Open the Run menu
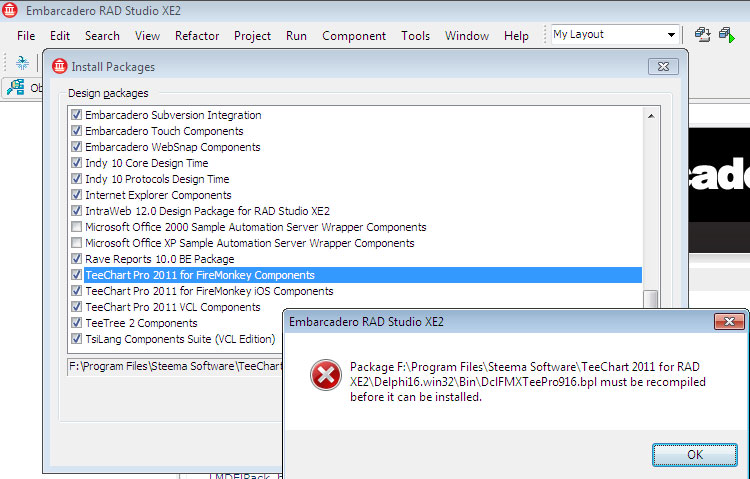Viewport: 750px width, 479px height. tap(296, 36)
